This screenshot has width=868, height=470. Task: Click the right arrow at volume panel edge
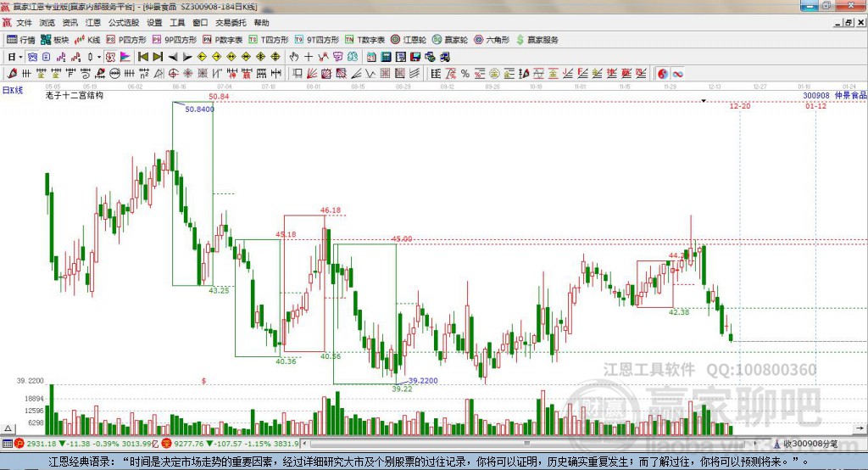tap(860, 428)
